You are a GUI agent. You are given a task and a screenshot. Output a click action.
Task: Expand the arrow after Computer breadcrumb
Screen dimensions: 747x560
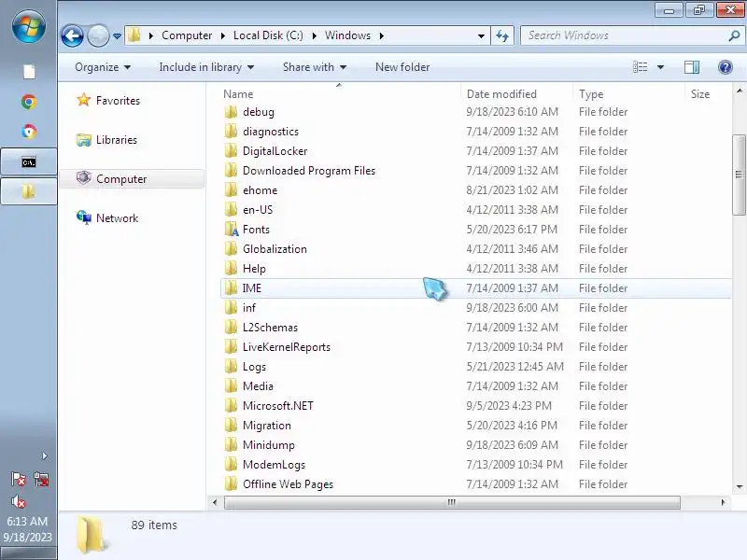coord(223,35)
